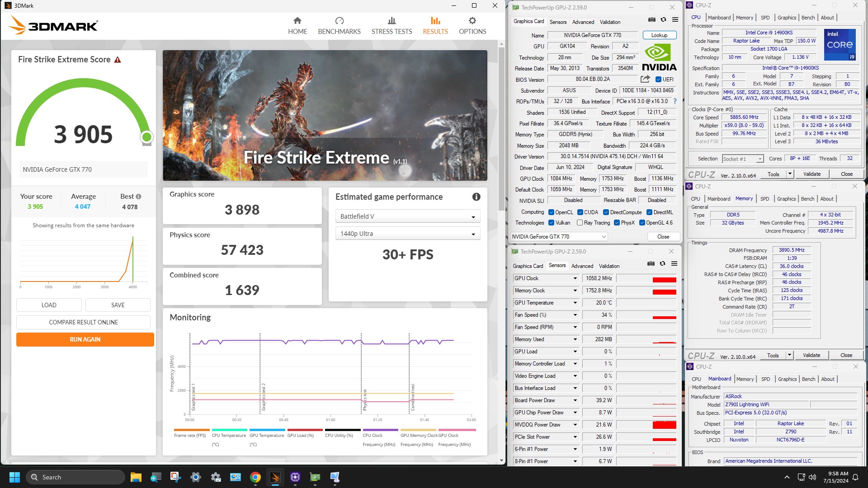The width and height of the screenshot is (868, 488).
Task: Open Graphics tab in top CPU-Z window
Action: click(787, 18)
